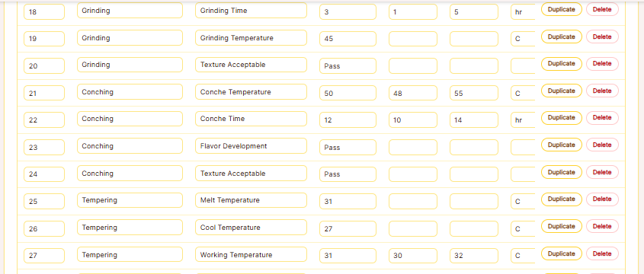The image size is (644, 274).
Task: Delete row 24 Texture Acceptable
Action: click(602, 172)
